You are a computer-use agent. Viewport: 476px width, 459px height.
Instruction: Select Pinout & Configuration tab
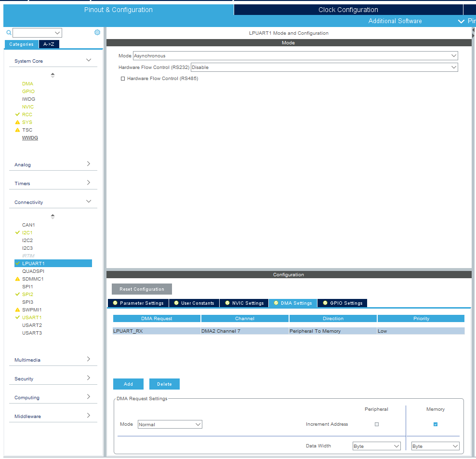[119, 10]
